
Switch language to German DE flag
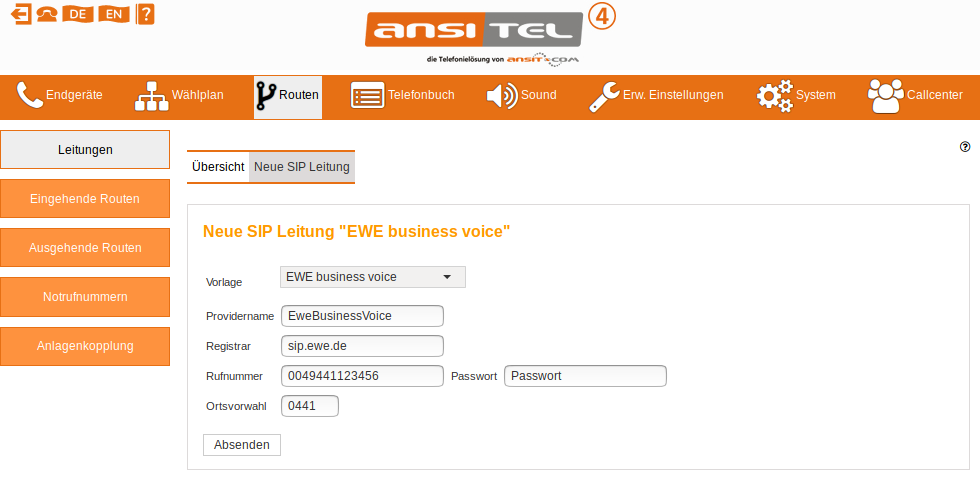[77, 14]
